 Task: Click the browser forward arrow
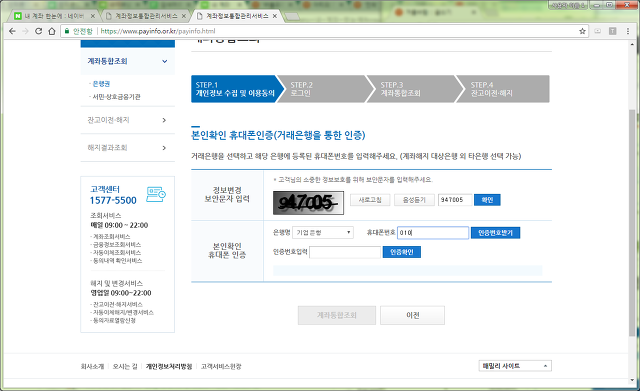[x=25, y=31]
